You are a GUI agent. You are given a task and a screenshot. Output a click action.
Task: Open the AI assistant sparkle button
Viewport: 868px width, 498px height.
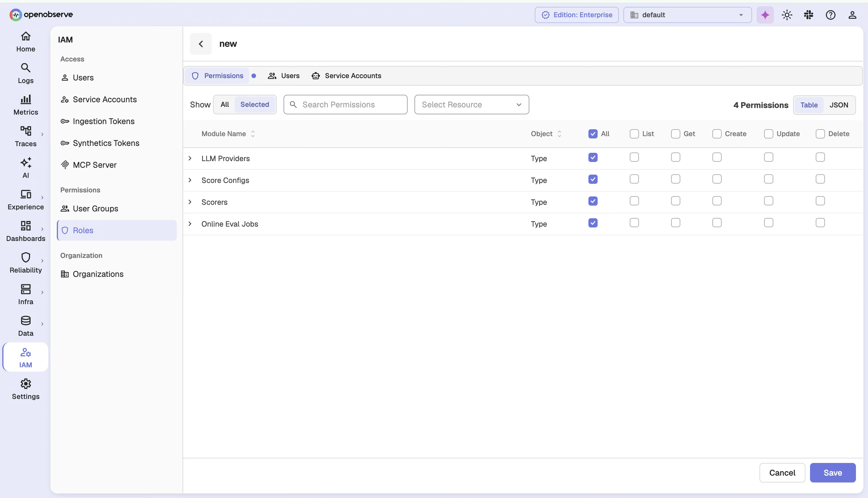pyautogui.click(x=765, y=15)
